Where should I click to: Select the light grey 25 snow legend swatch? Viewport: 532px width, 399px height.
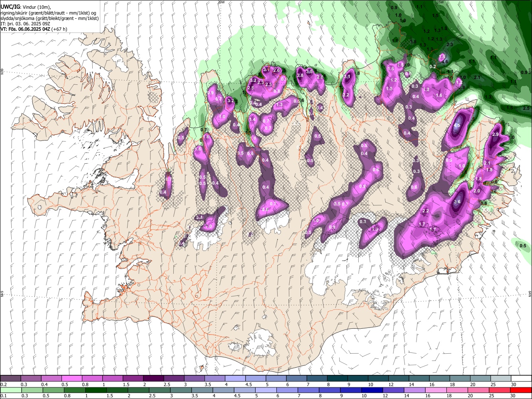click(x=500, y=379)
